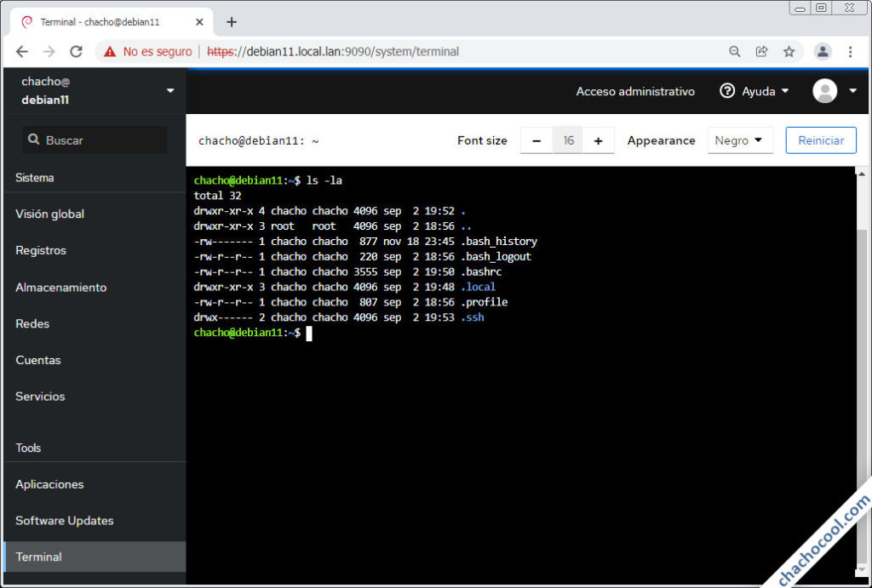This screenshot has height=588, width=872.
Task: Open the user session avatar menu
Action: click(835, 91)
